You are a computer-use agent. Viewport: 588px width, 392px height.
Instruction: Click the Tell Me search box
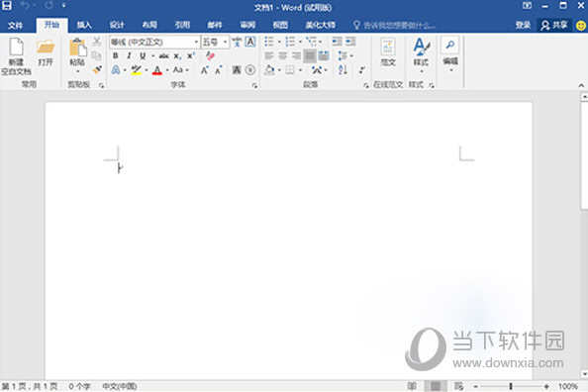(x=395, y=26)
